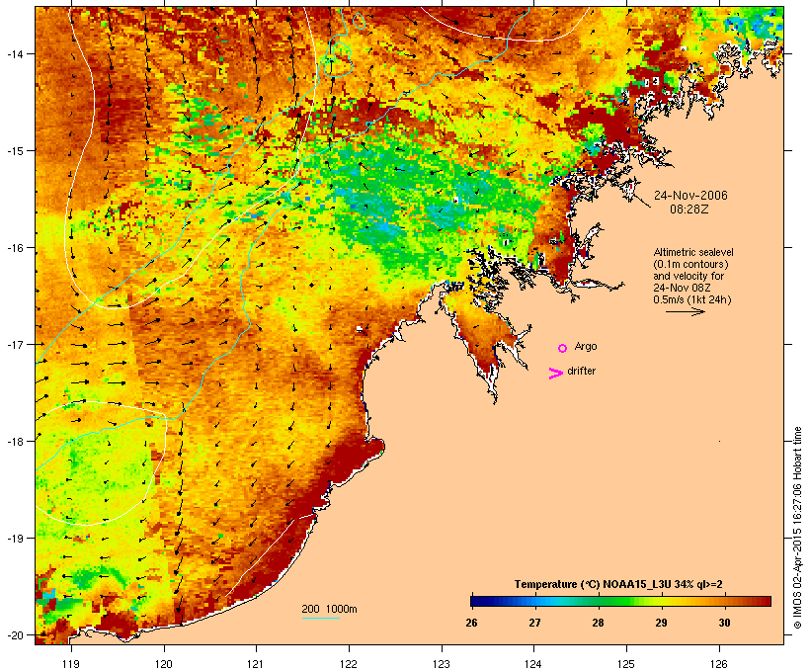810x672 pixels.
Task: Click longitude axis label 119
Action: point(71,664)
